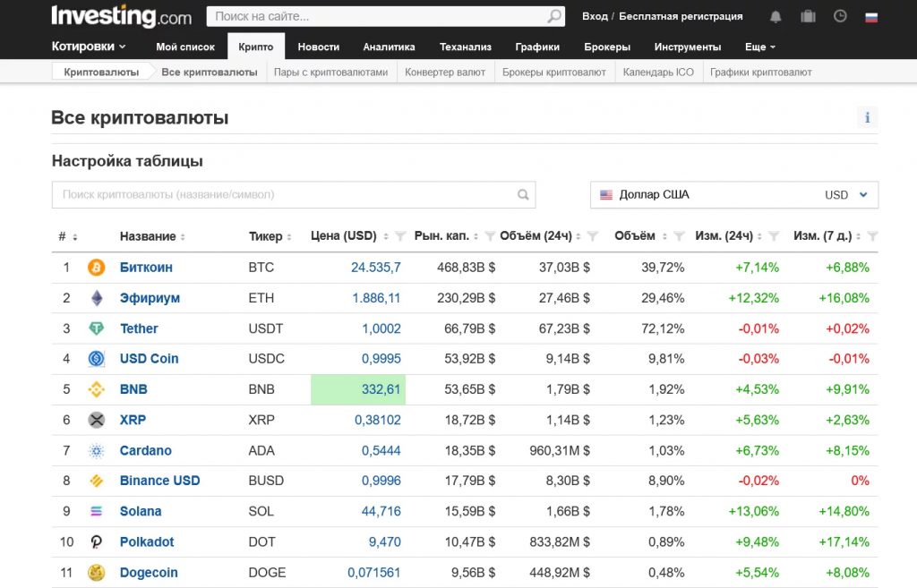Click the info icon beside page title
Viewport: 917px width, 588px height.
point(867,117)
